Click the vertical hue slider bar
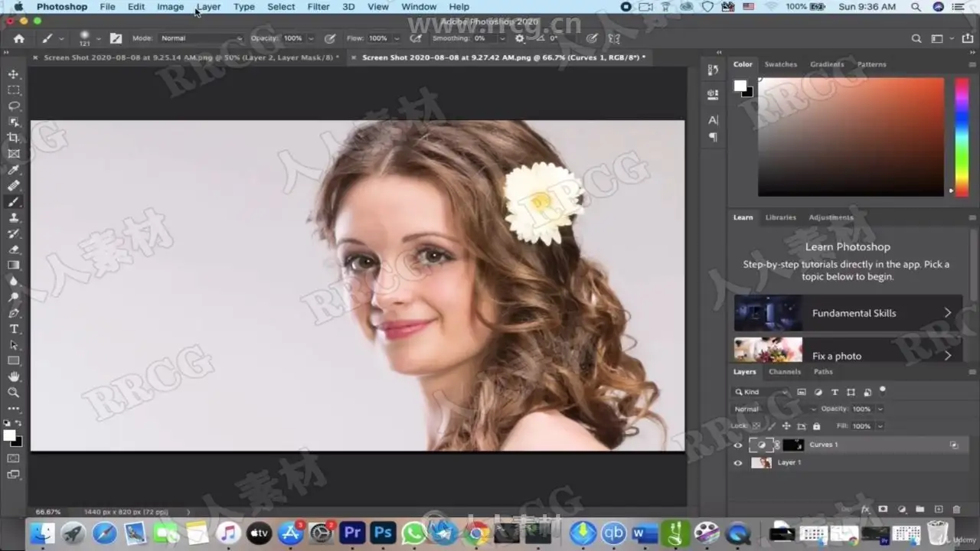The height and width of the screenshot is (551, 980). pyautogui.click(x=961, y=136)
